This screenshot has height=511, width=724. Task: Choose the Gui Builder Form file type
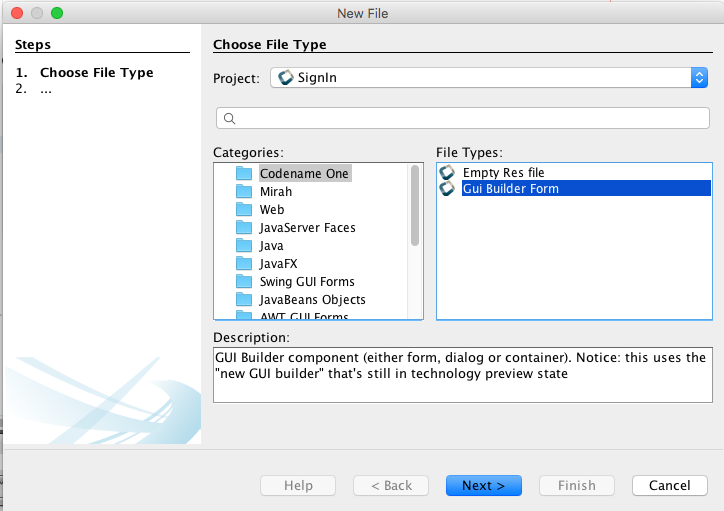[510, 189]
